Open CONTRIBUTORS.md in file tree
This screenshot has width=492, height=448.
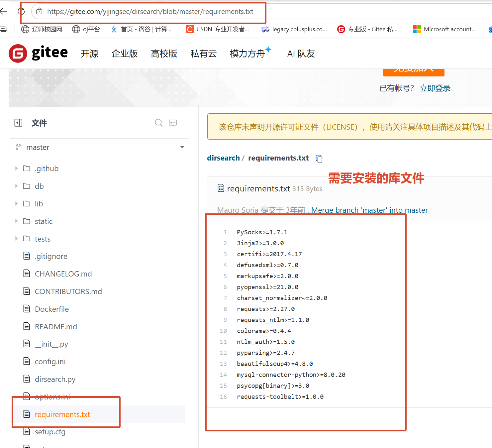click(68, 291)
